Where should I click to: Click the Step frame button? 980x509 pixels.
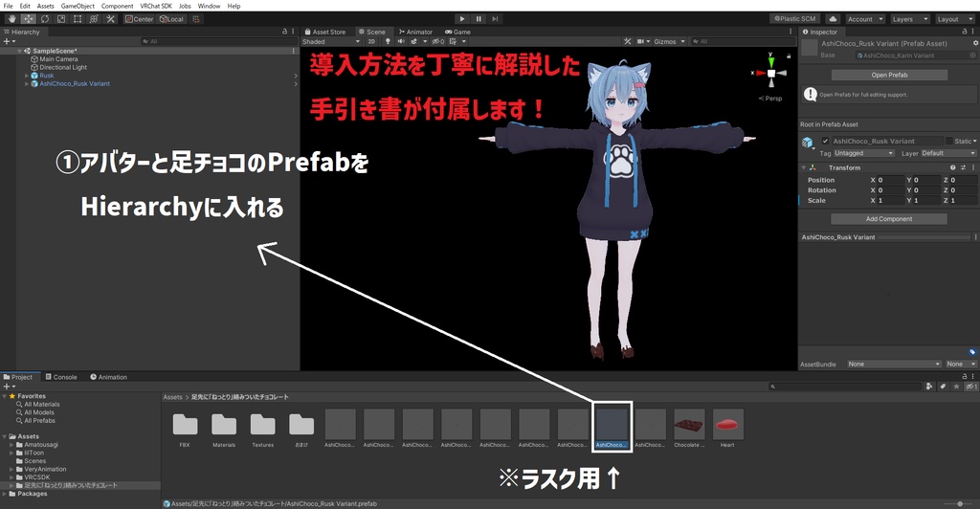pos(495,19)
